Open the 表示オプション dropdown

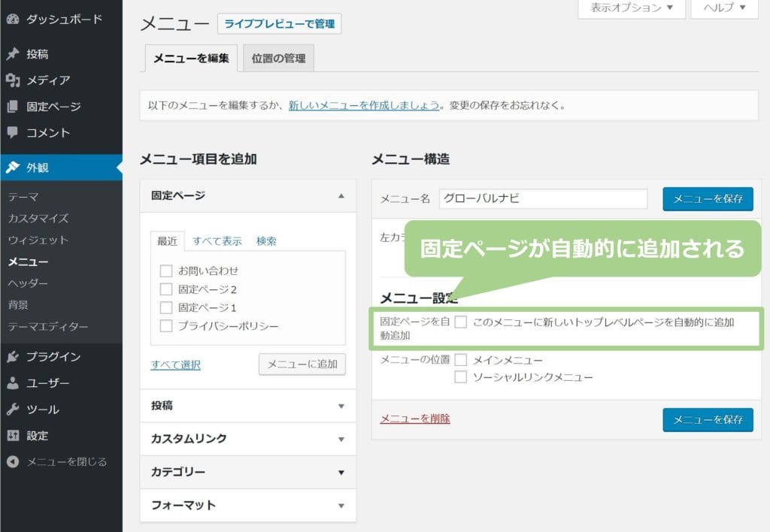click(x=631, y=8)
